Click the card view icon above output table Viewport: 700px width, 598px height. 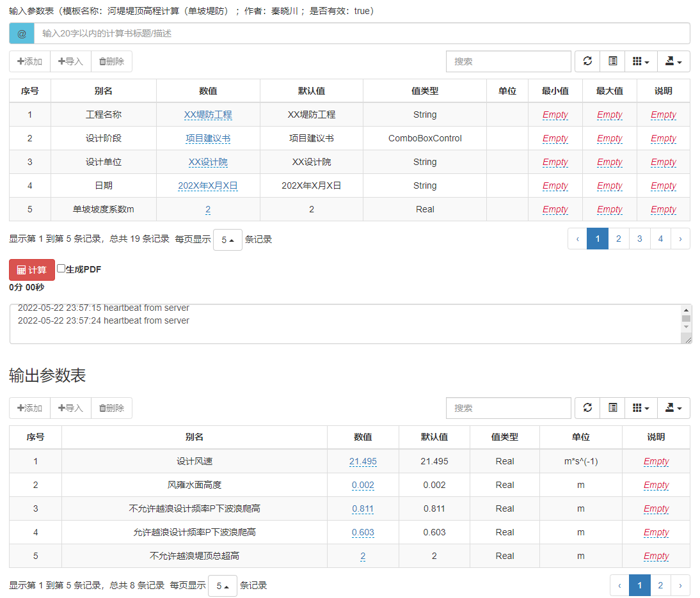[612, 407]
